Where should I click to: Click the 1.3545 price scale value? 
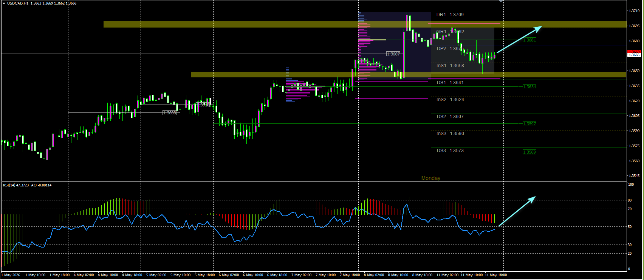coord(634,176)
